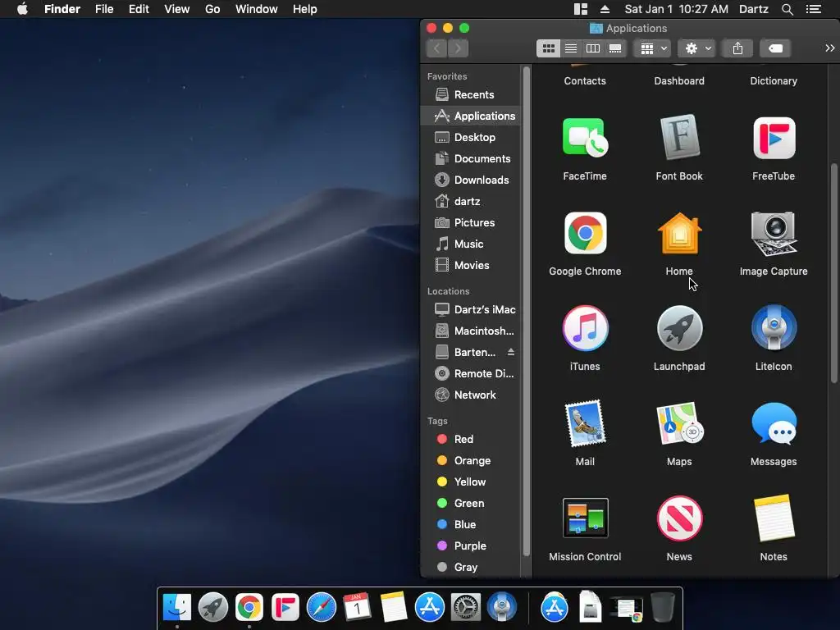Open the Help menu
The height and width of the screenshot is (630, 840).
click(305, 9)
